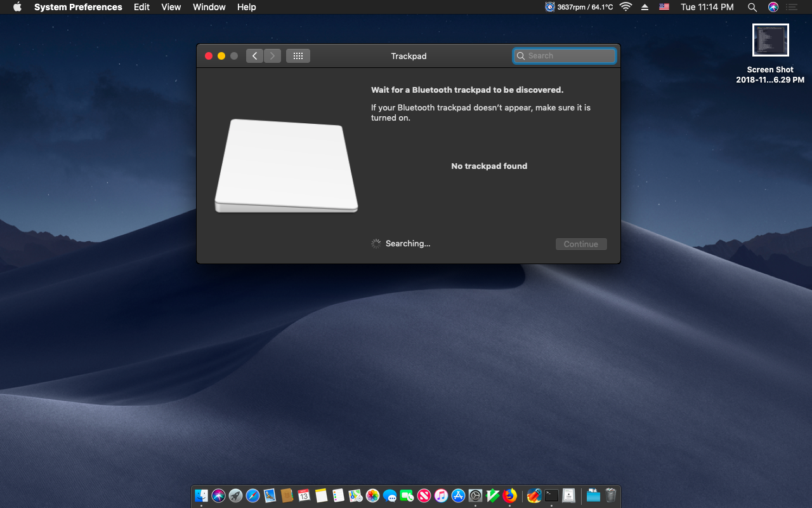
Task: Open US flag input source menu
Action: tap(664, 7)
